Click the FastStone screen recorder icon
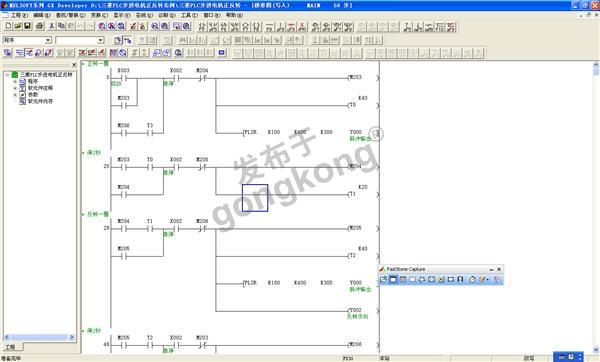The width and height of the screenshot is (600, 362). [x=460, y=280]
